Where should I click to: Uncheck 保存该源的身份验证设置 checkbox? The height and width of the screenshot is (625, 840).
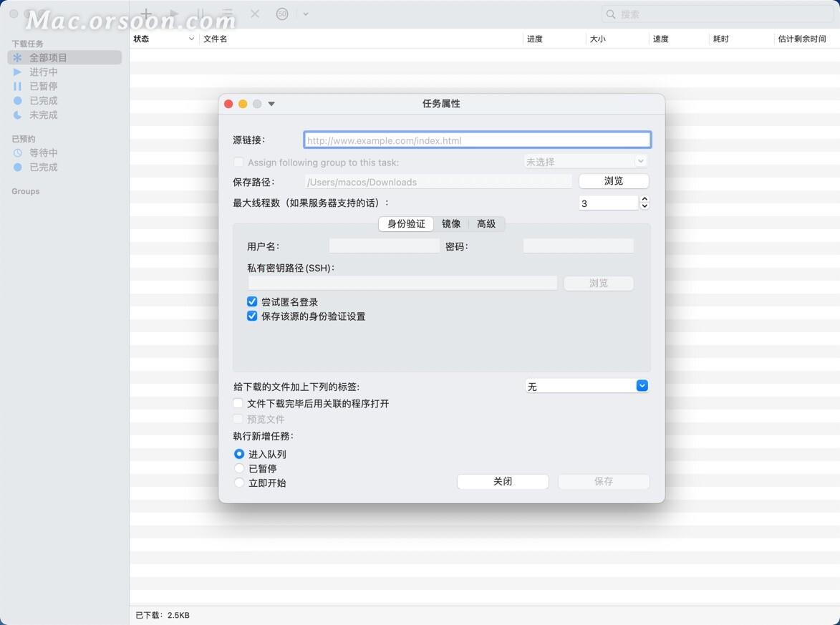click(x=252, y=316)
